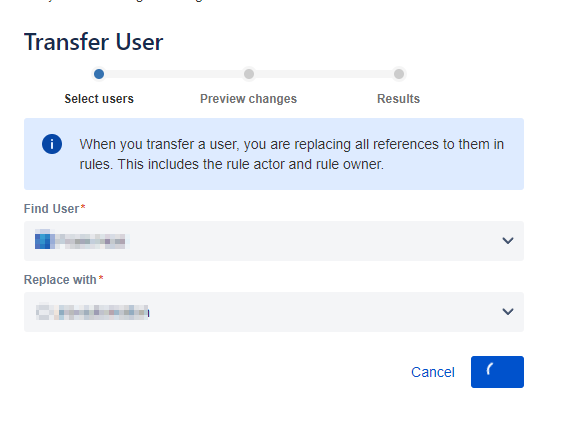Image resolution: width=574 pixels, height=428 pixels.
Task: Open the Results step label
Action: pyautogui.click(x=398, y=99)
